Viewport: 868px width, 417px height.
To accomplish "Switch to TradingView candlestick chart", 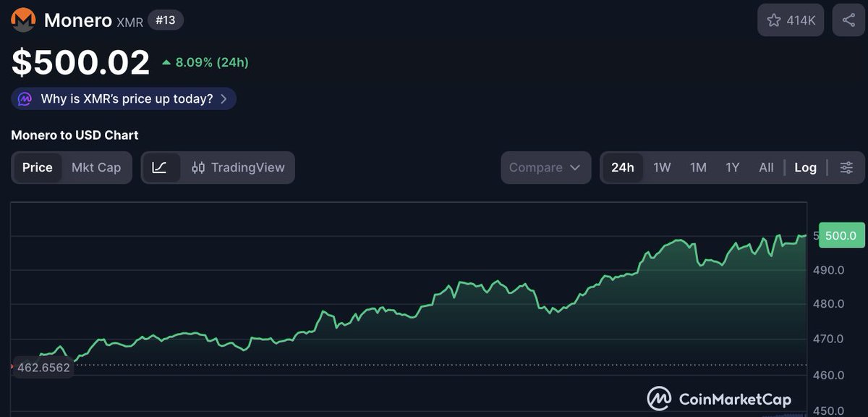I will pos(238,167).
